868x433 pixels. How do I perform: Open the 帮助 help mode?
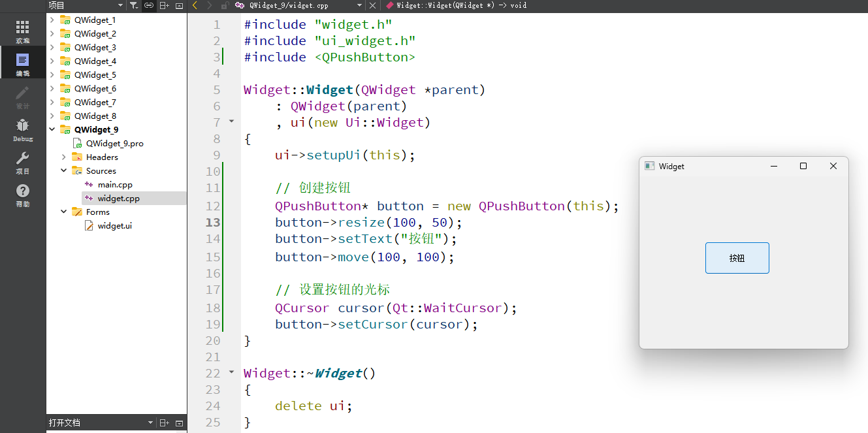tap(22, 195)
